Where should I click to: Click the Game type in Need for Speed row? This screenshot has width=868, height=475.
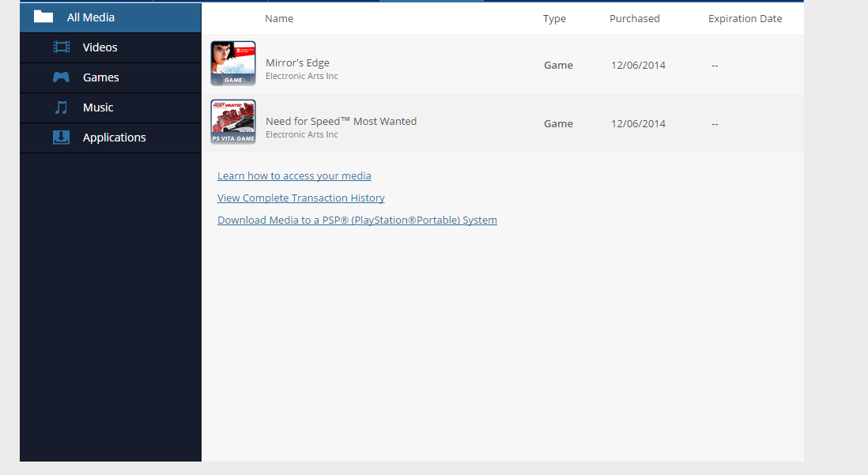[x=558, y=124]
